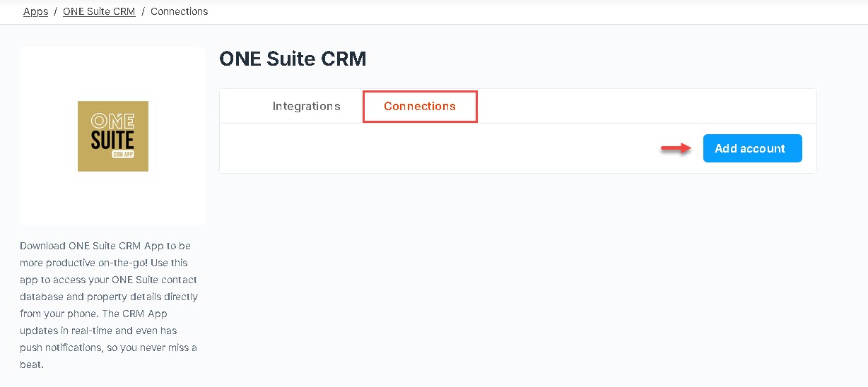Click the red arrow pointing to Add account

pyautogui.click(x=676, y=148)
